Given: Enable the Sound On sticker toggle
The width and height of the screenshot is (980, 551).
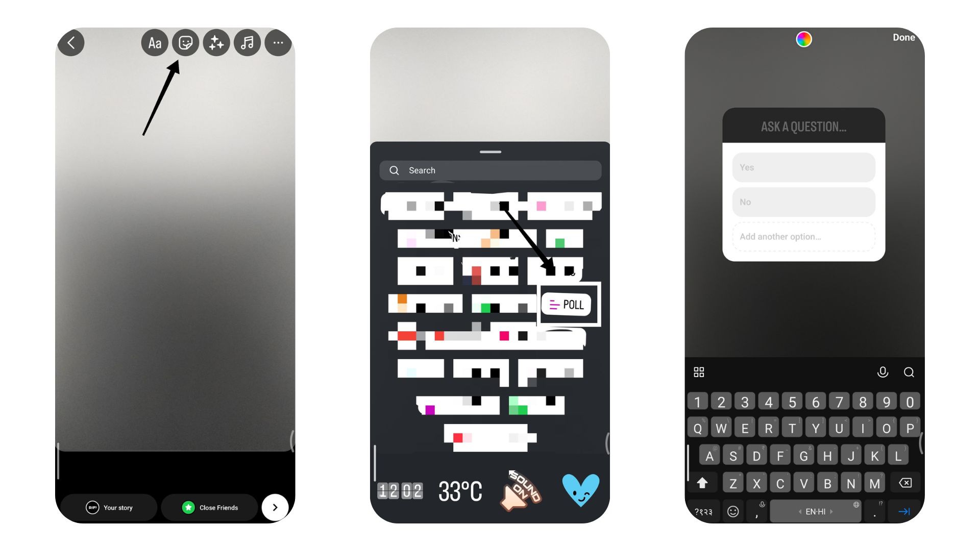Looking at the screenshot, I should coord(522,490).
